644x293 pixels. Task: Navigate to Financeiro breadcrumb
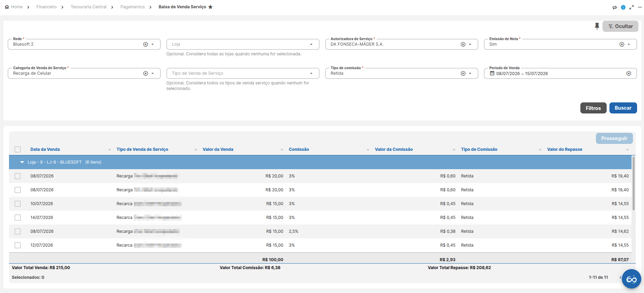(47, 7)
